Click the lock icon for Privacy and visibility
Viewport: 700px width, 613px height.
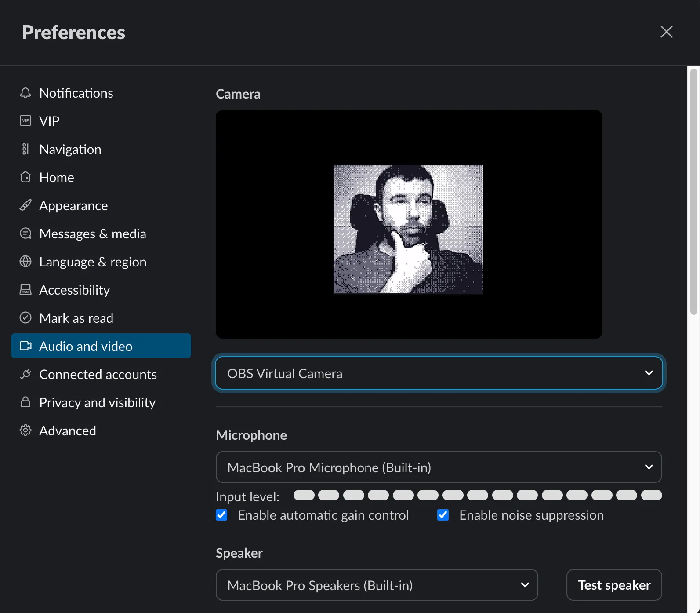(25, 402)
